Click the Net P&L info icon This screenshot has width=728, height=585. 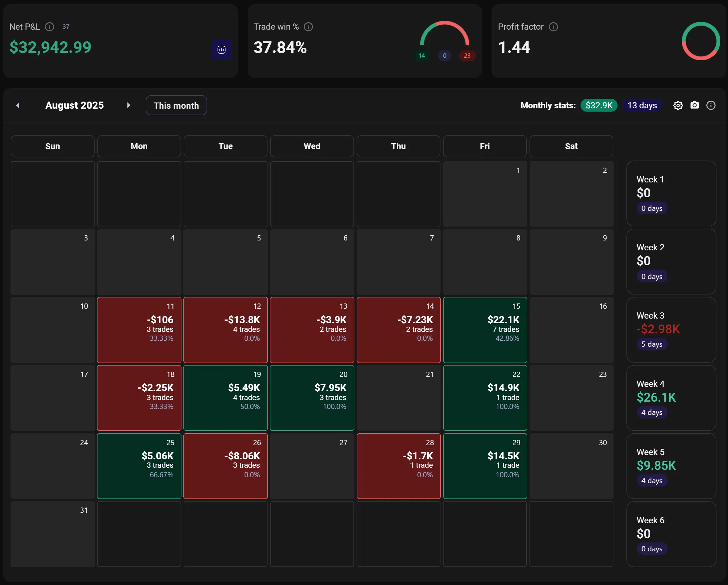click(x=50, y=27)
